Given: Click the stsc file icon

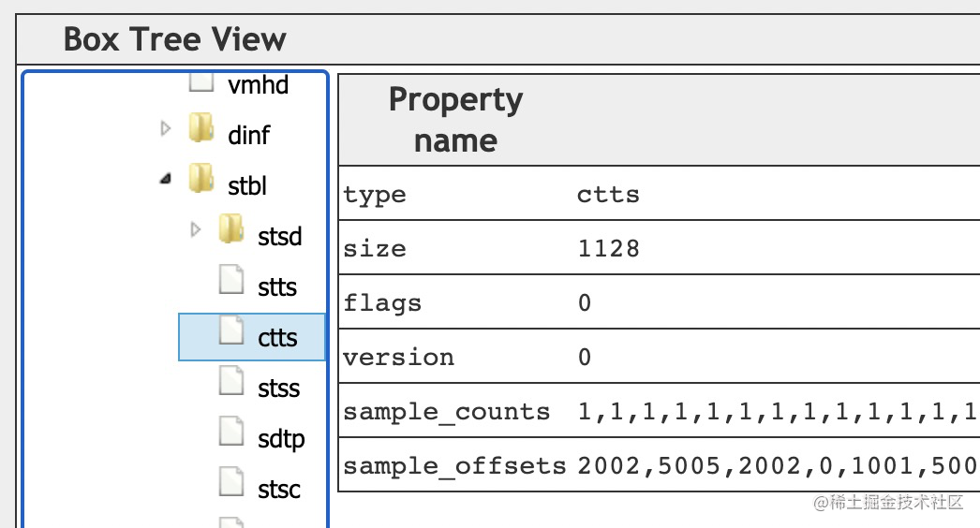Looking at the screenshot, I should pyautogui.click(x=231, y=481).
